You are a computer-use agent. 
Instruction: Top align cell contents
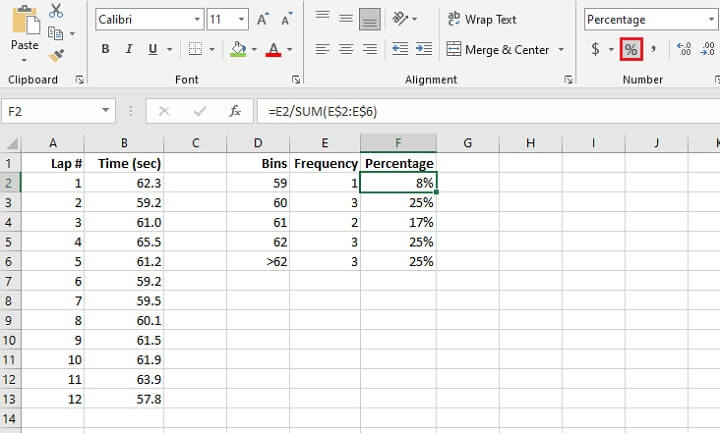[322, 16]
